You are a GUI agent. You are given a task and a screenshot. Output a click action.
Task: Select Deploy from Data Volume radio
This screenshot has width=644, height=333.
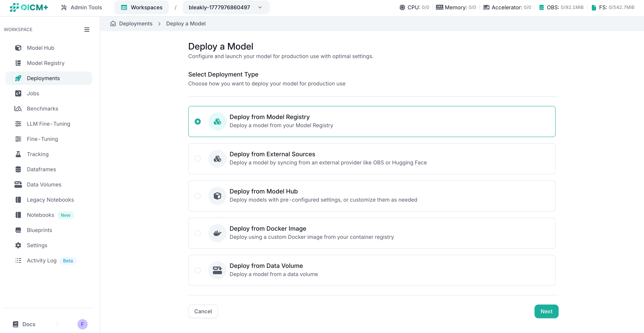pyautogui.click(x=198, y=270)
